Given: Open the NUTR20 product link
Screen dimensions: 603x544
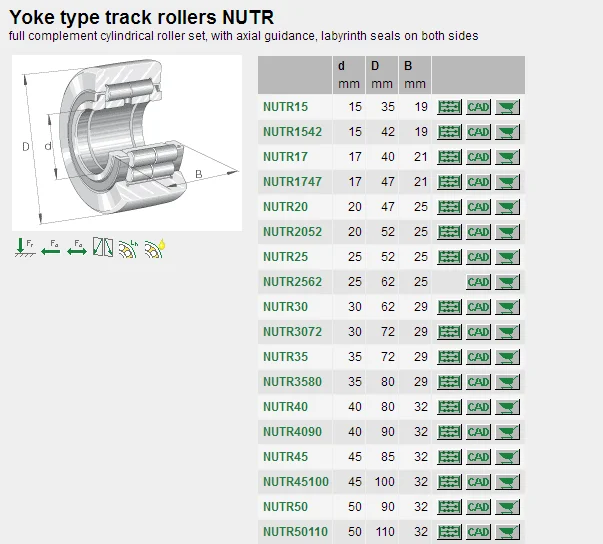Looking at the screenshot, I should tap(285, 207).
